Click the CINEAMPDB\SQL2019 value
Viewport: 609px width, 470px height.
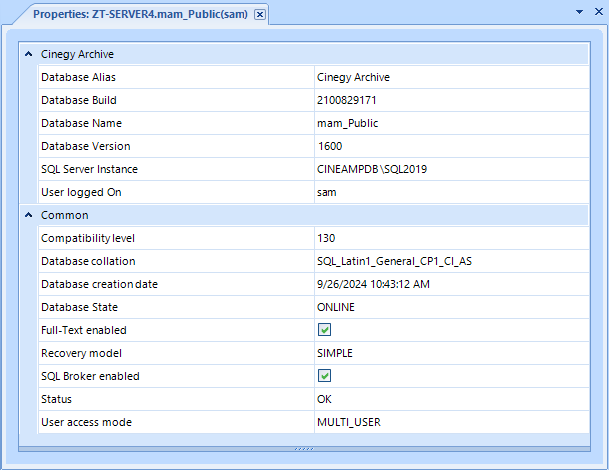(372, 169)
